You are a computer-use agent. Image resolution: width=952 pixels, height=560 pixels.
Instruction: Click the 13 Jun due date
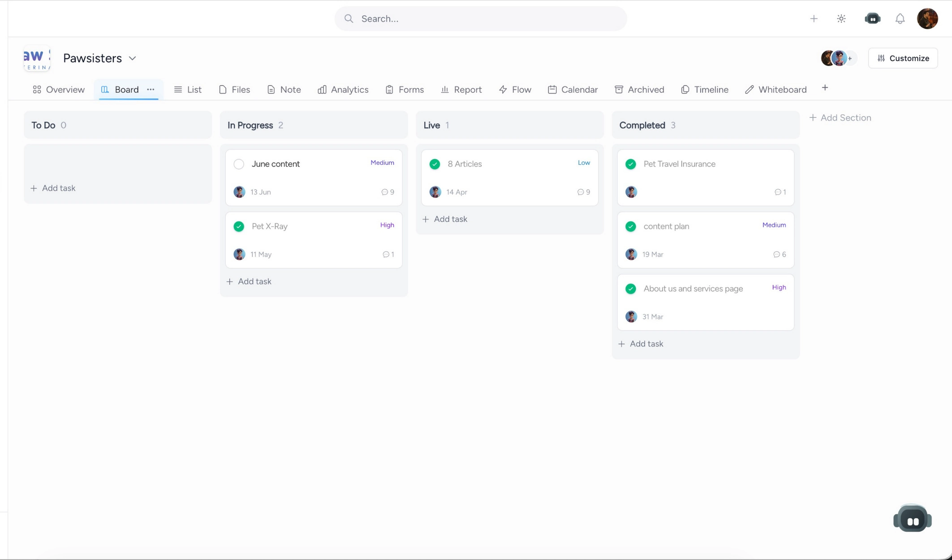pos(261,192)
